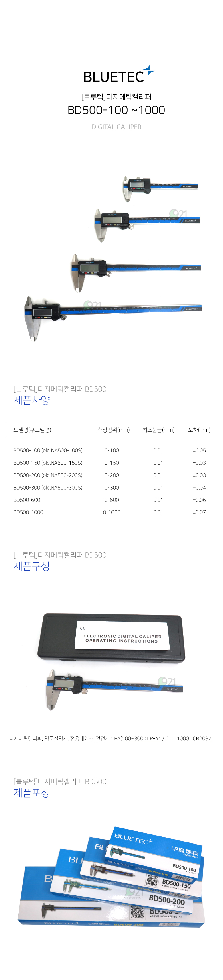Click the BD500-1000 model row
The image size is (223, 980).
pyautogui.click(x=111, y=512)
